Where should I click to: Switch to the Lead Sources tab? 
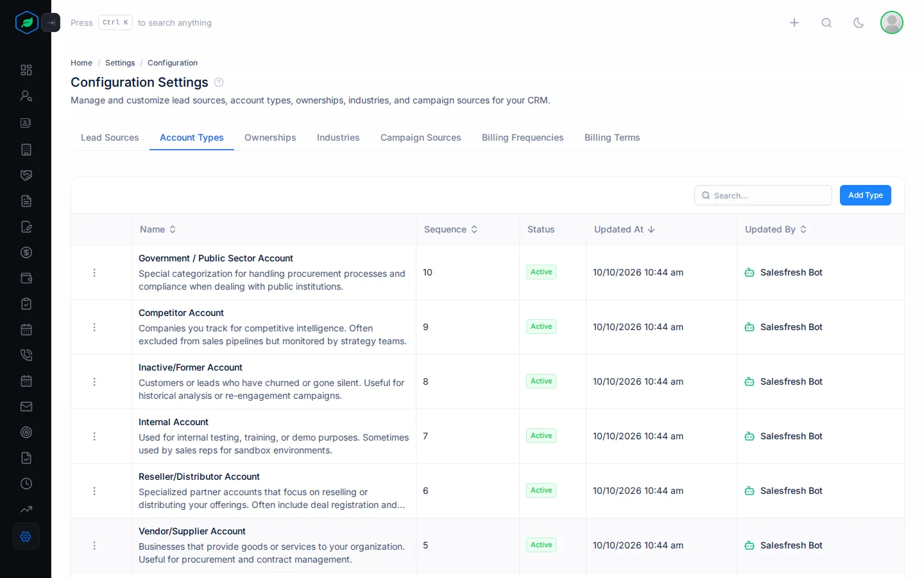(x=110, y=137)
